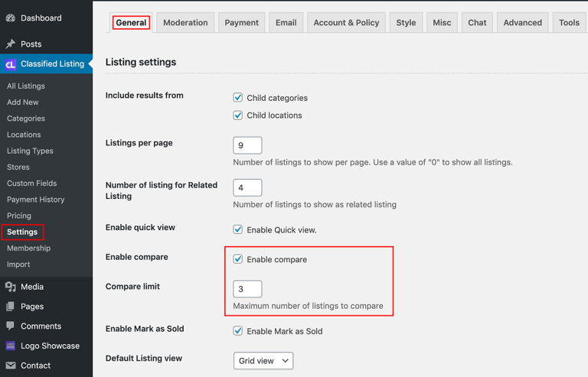The width and height of the screenshot is (588, 377).
Task: Open the Default Listing view dropdown
Action: (x=263, y=360)
